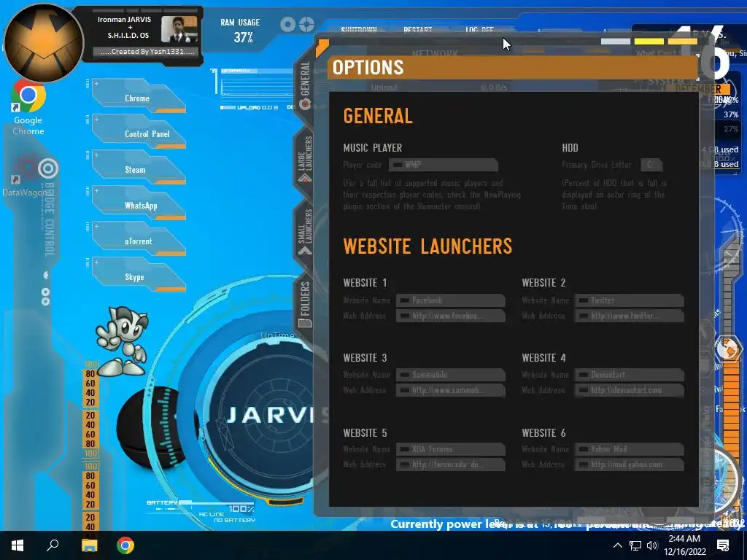Click the target icon above Bridge Control
This screenshot has height=560, width=747.
tap(48, 168)
